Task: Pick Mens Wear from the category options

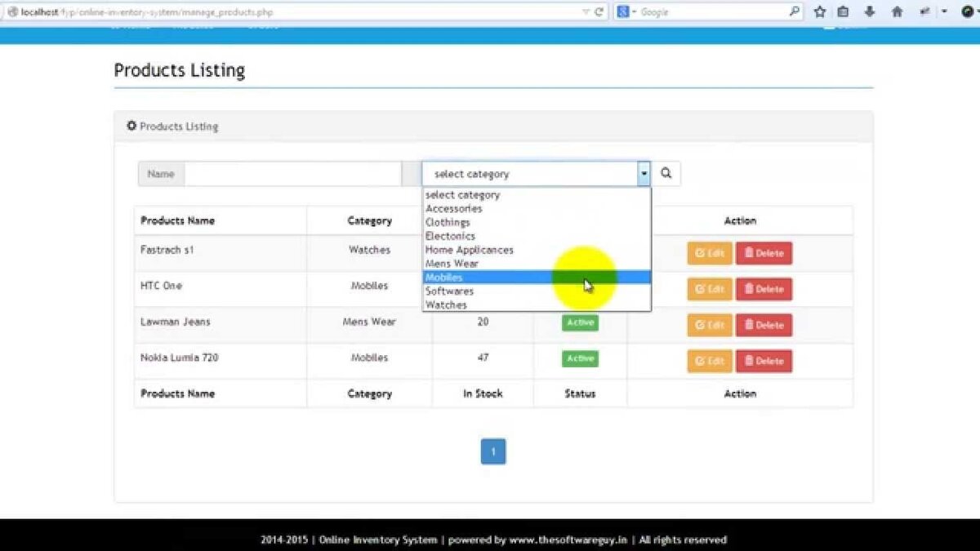Action: pos(537,264)
